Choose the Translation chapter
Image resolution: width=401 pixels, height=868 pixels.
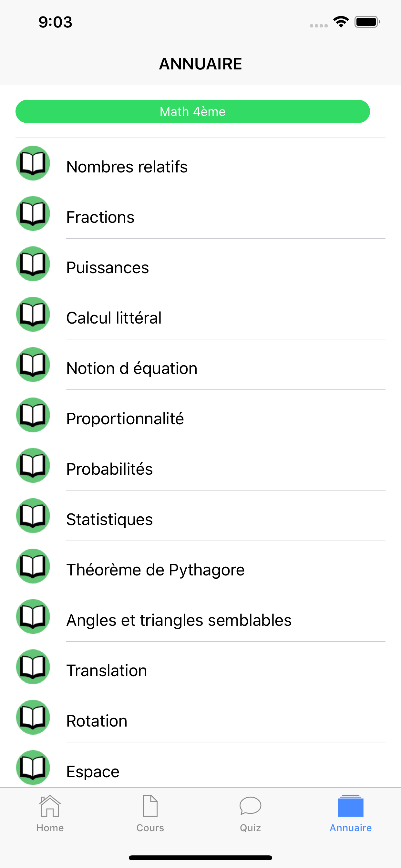pos(107,671)
